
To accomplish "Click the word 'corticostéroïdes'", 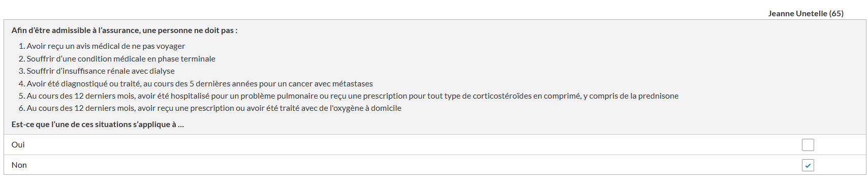I will pyautogui.click(x=502, y=96).
